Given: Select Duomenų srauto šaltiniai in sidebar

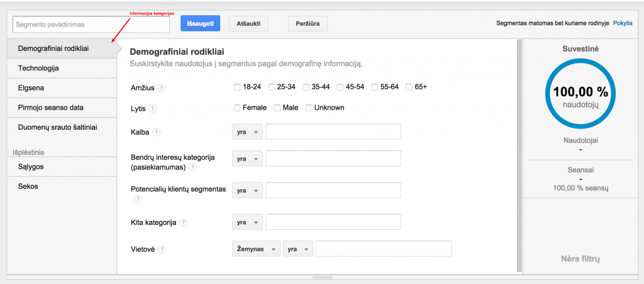Looking at the screenshot, I should click(x=58, y=127).
